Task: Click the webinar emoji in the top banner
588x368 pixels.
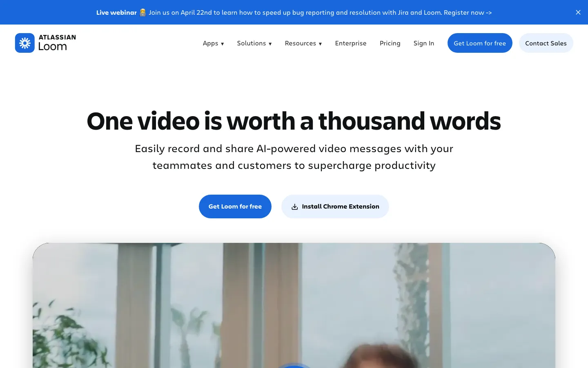Action: click(143, 13)
